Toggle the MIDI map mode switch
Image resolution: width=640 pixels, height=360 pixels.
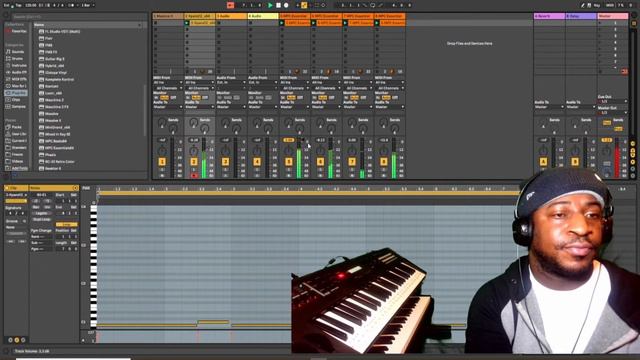tap(610, 5)
